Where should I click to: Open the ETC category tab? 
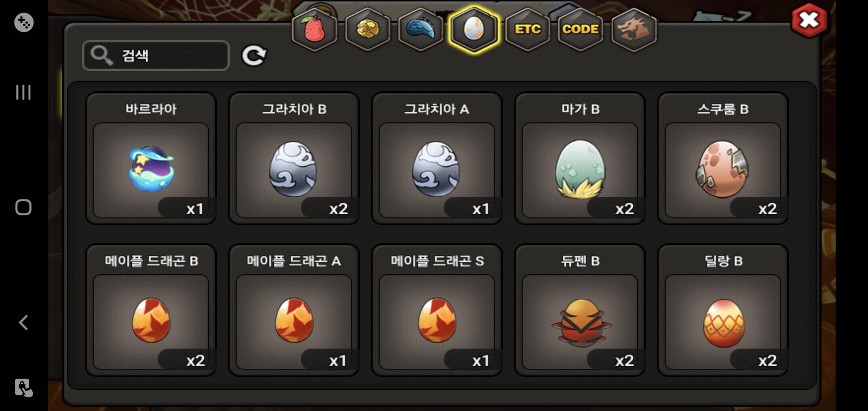(x=528, y=29)
